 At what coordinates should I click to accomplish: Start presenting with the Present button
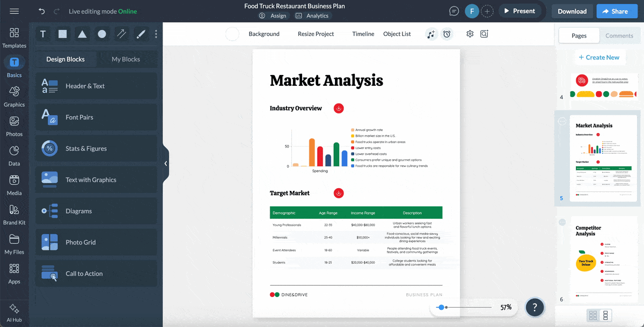point(519,11)
